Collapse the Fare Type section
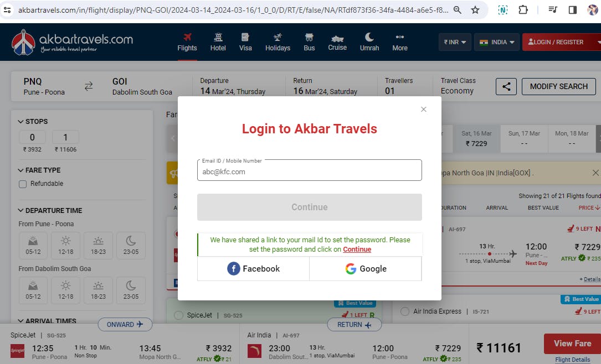The image size is (601, 364). 39,170
